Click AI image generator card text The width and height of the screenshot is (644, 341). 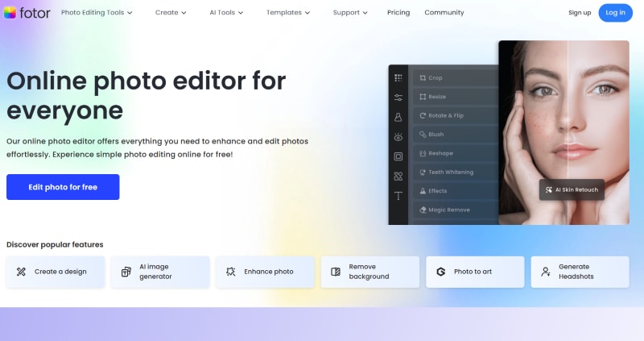(155, 272)
